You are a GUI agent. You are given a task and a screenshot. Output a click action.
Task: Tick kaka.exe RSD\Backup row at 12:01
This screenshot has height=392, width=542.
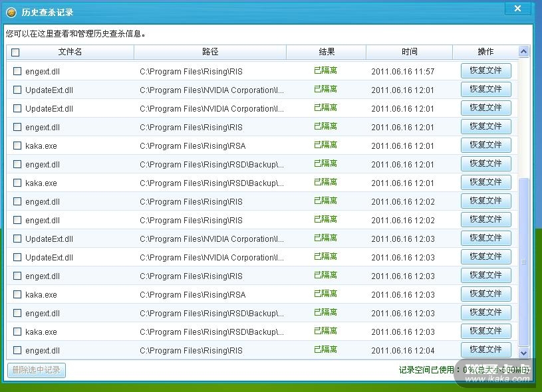pos(17,183)
